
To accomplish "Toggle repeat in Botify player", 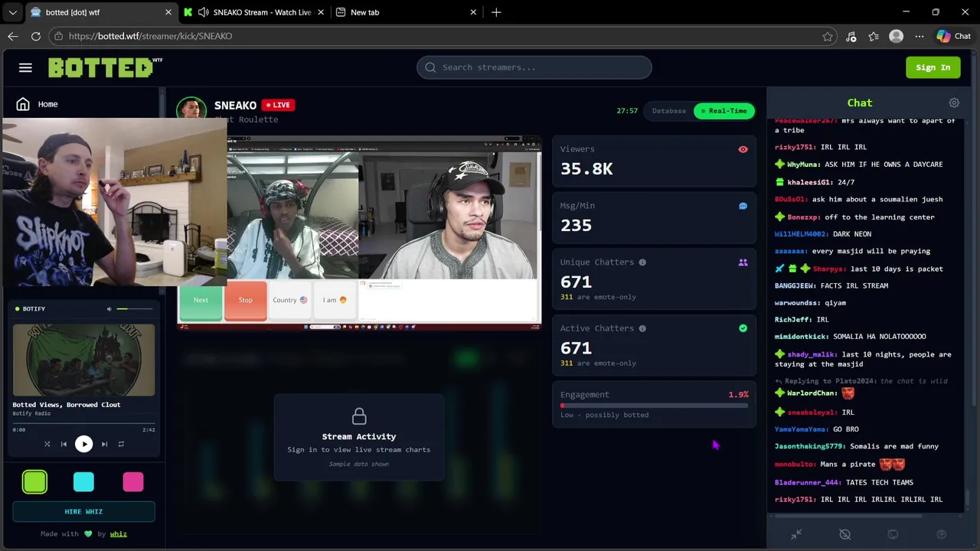I will click(121, 444).
